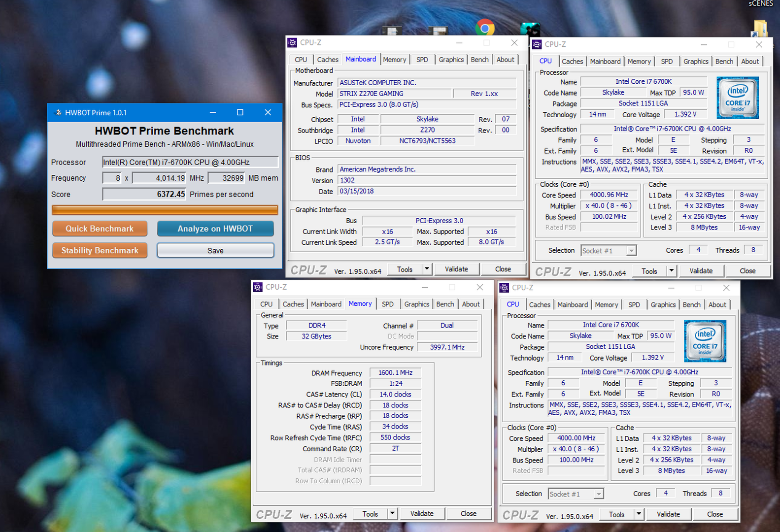Click DRAM Frequency value 1600.1 MHz
Viewport: 780px width, 532px height.
[395, 373]
